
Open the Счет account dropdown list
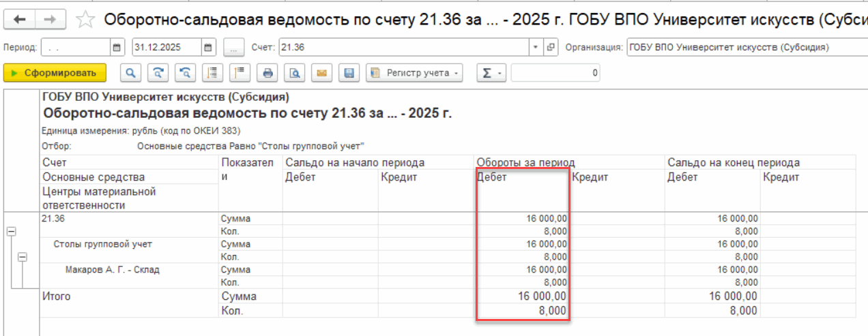[x=535, y=48]
